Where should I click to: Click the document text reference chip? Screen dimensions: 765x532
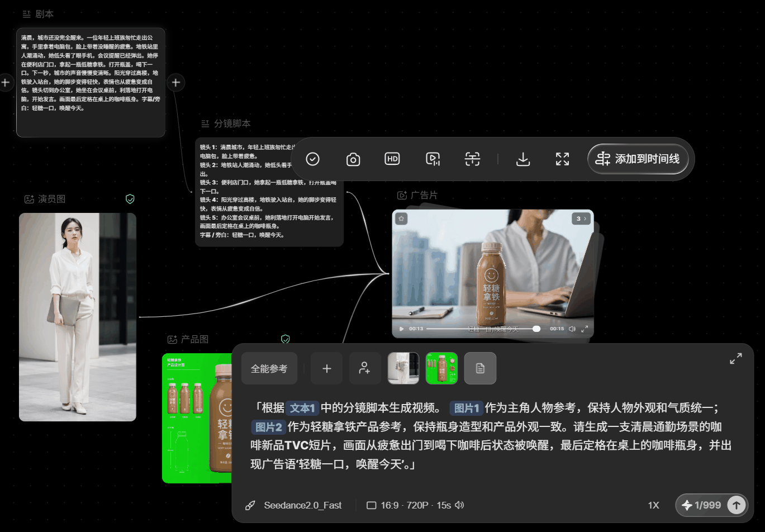click(480, 368)
